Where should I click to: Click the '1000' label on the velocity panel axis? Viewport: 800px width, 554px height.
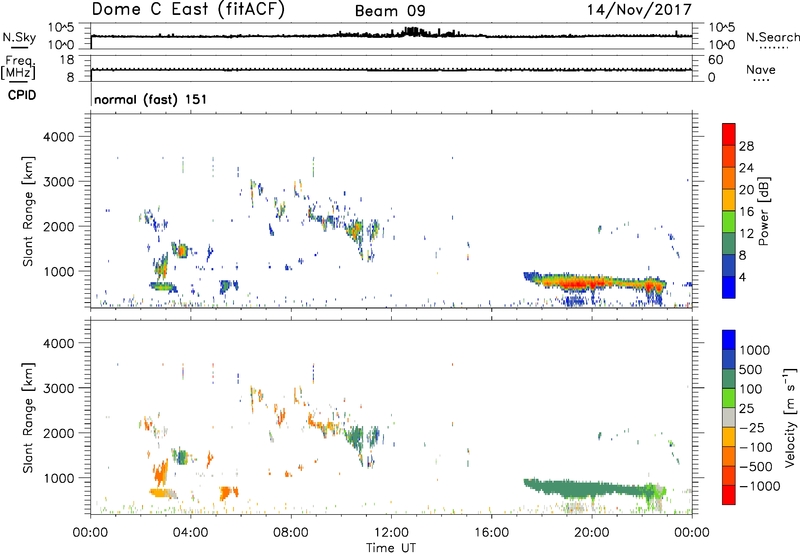tap(58, 478)
